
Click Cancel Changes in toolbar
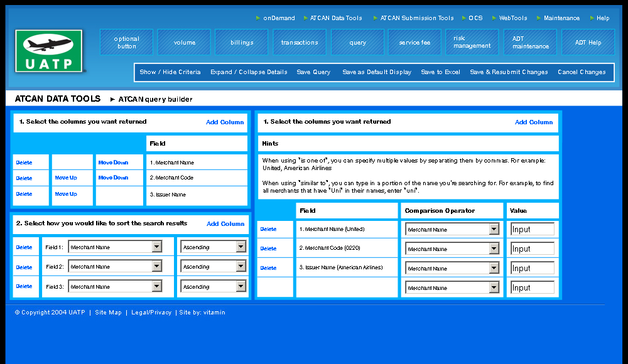[x=582, y=72]
